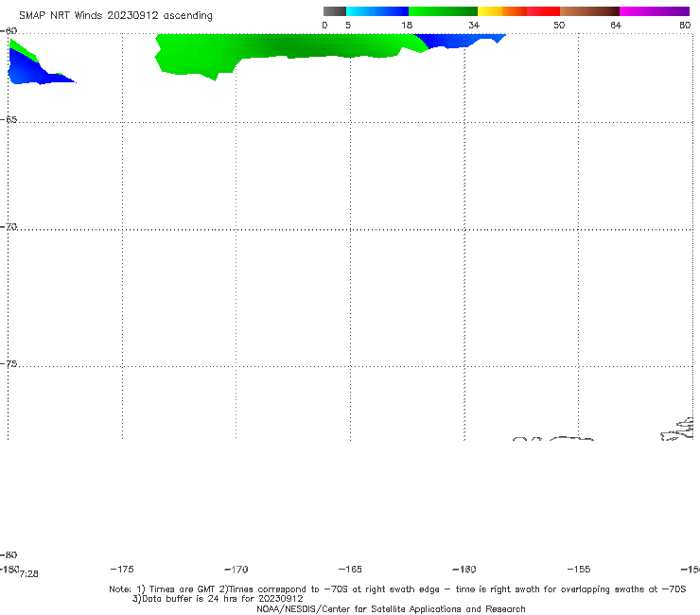Select the magenta-purple 64–80 color scale segment
700x615 pixels.
pyautogui.click(x=655, y=11)
